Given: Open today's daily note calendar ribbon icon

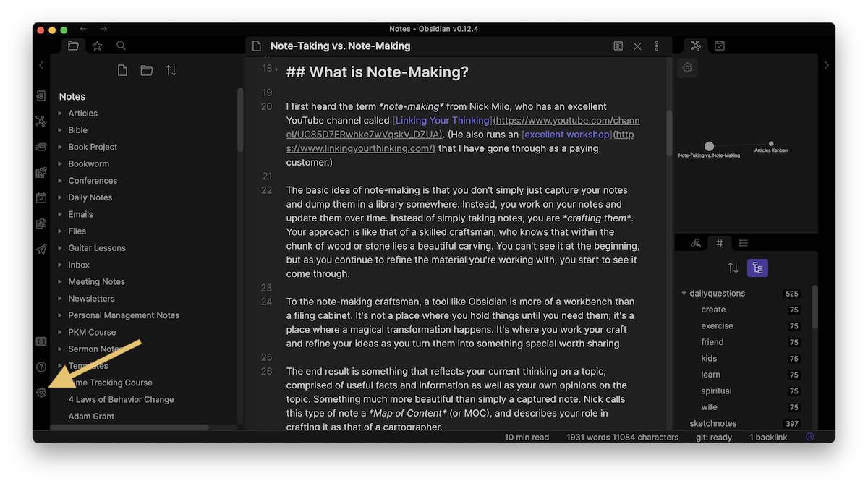Looking at the screenshot, I should point(41,197).
